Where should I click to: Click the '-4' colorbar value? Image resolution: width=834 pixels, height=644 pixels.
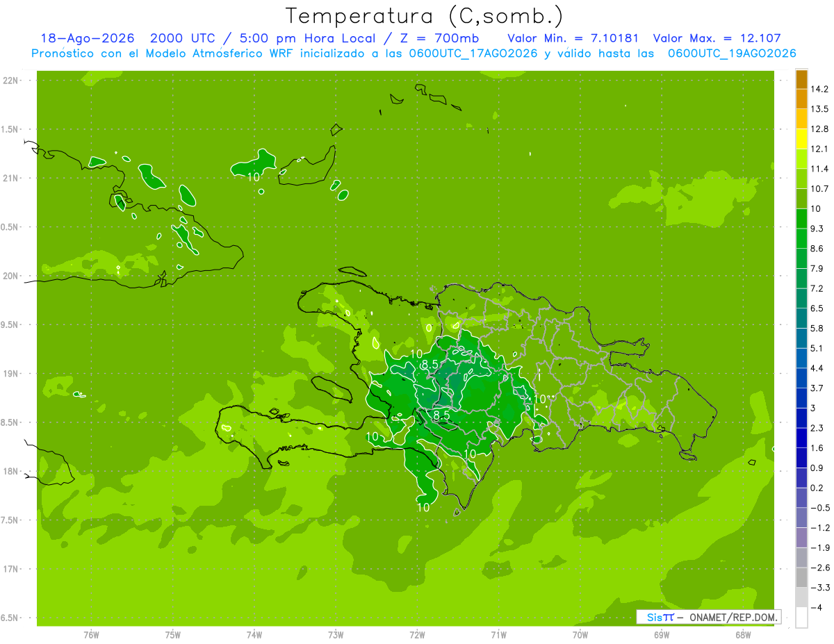(817, 607)
